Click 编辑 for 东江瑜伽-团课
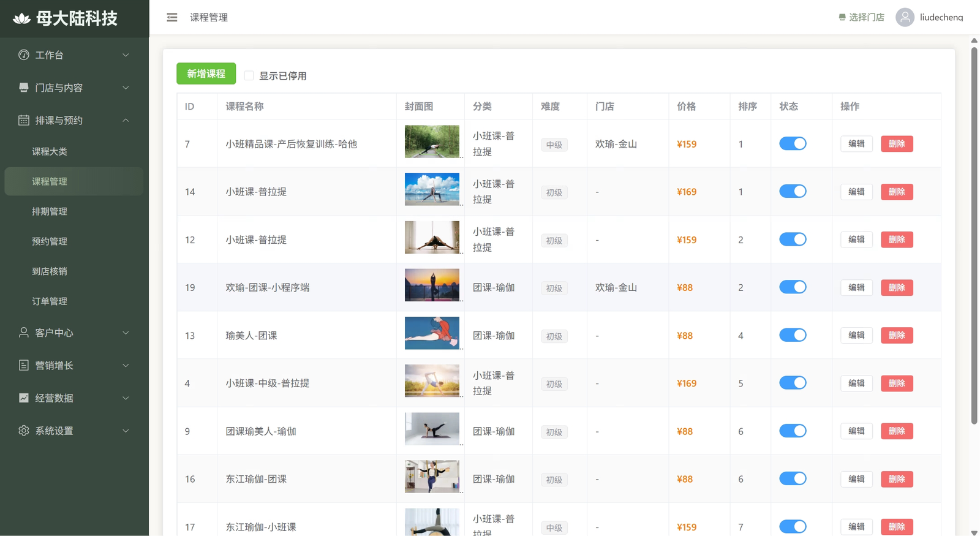 click(x=856, y=479)
